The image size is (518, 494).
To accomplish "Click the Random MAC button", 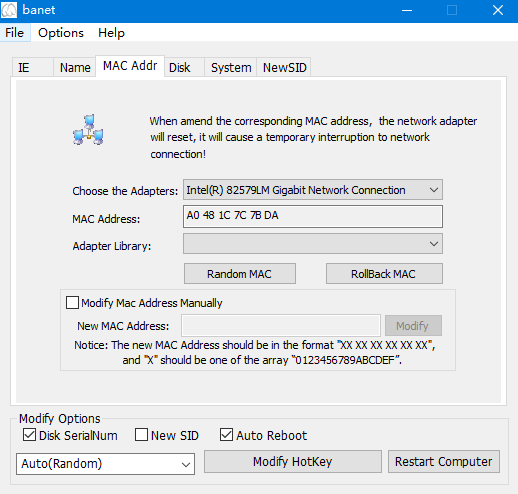I will [x=240, y=274].
